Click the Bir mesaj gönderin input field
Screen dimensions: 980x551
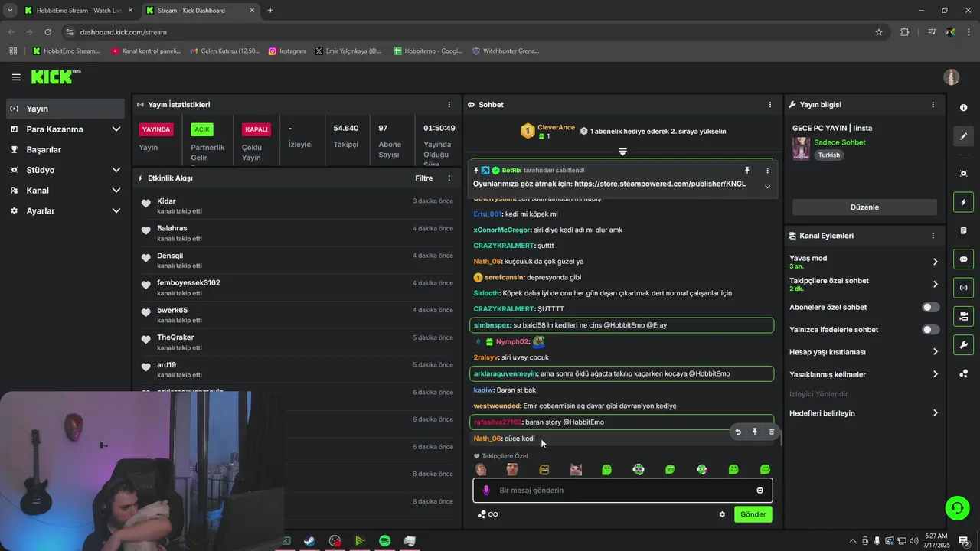click(x=622, y=491)
